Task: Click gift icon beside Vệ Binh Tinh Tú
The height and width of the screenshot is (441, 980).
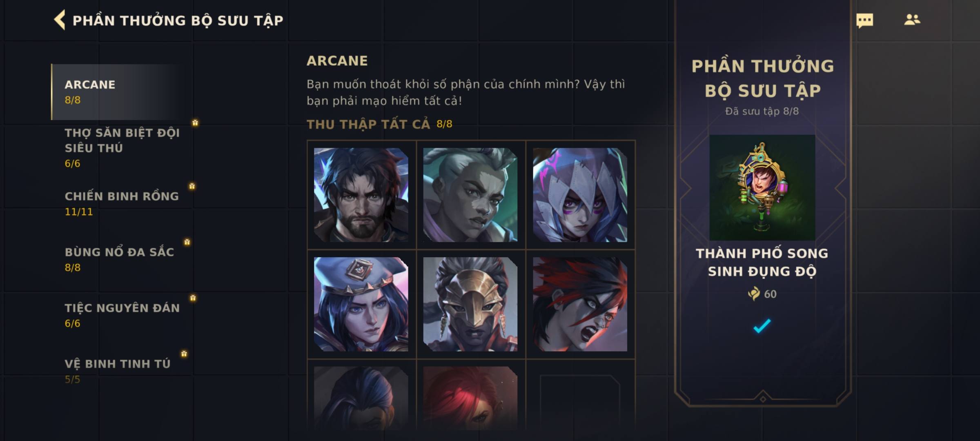Action: coord(184,354)
